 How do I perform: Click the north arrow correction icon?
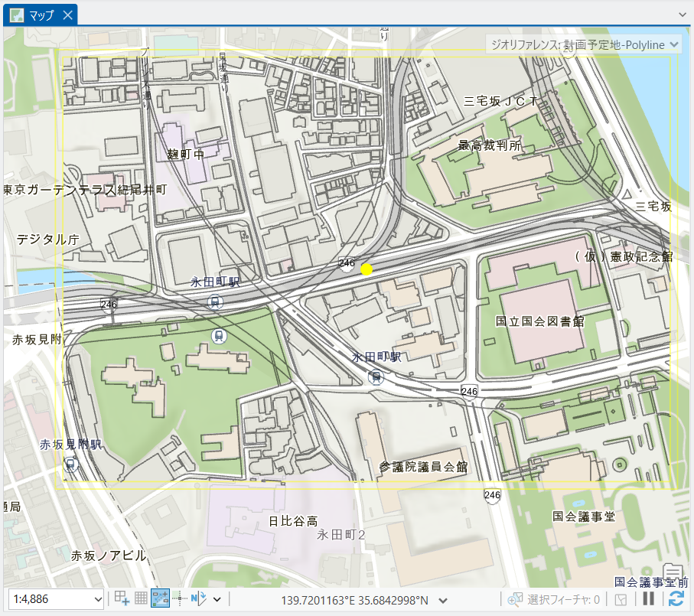(199, 599)
